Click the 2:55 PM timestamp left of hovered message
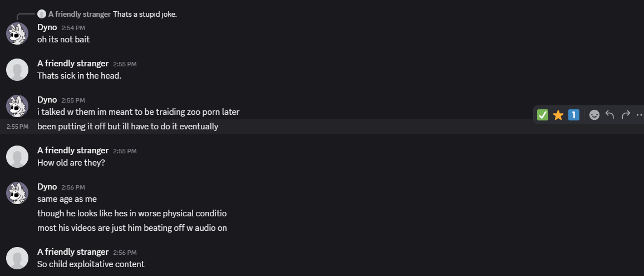This screenshot has height=276, width=644. tap(17, 127)
